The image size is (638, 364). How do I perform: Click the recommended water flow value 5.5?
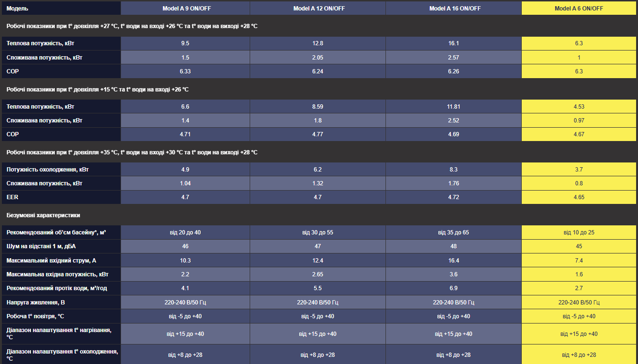tap(318, 288)
